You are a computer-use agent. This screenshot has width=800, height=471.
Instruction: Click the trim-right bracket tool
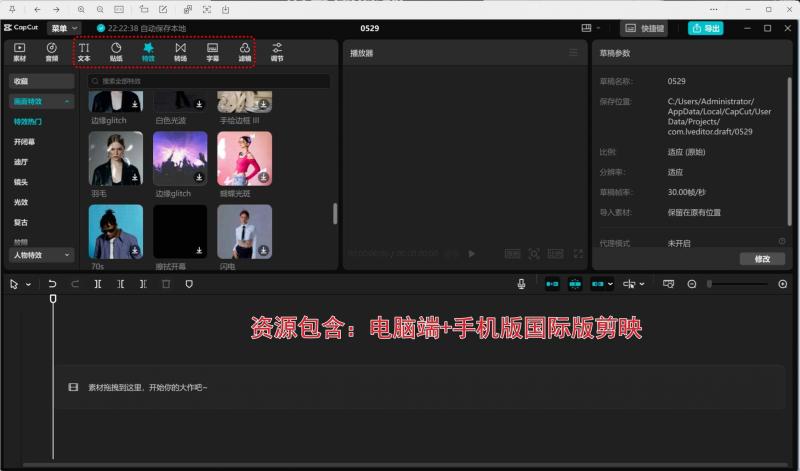[143, 284]
